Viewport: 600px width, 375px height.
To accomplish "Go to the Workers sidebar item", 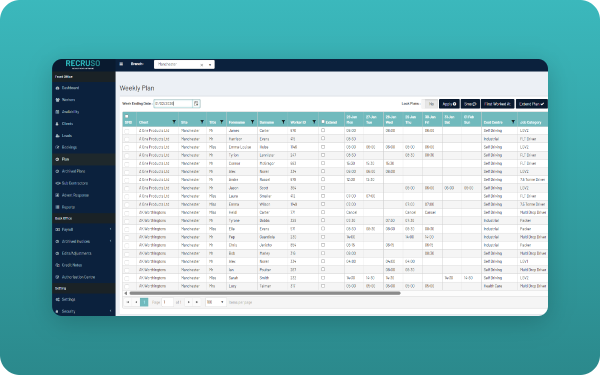I will click(x=68, y=100).
